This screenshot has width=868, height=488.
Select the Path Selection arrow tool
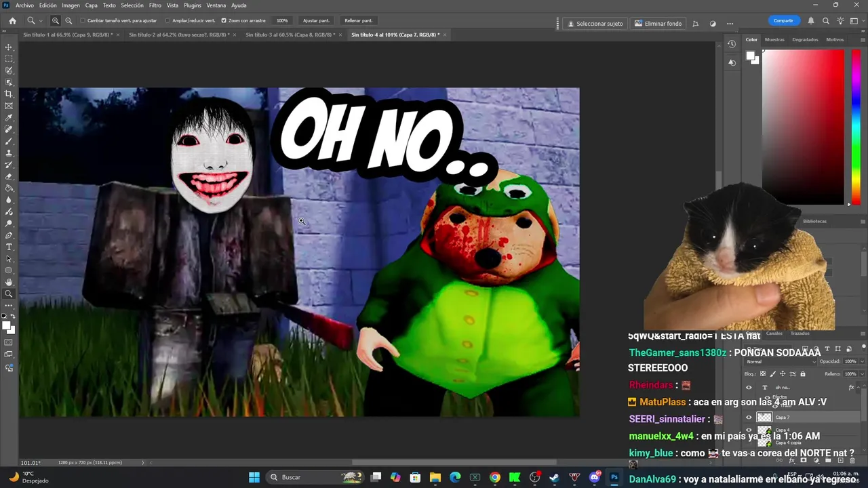tap(9, 259)
